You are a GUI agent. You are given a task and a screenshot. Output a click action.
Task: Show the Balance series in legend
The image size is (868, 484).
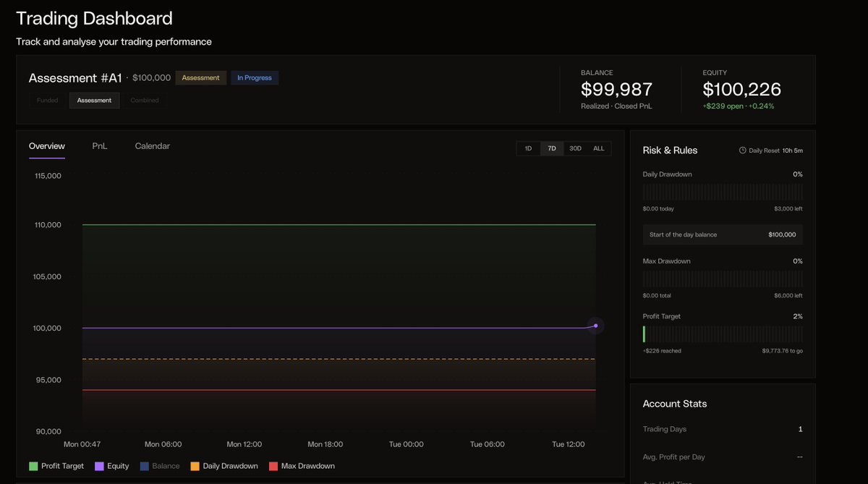[160, 466]
